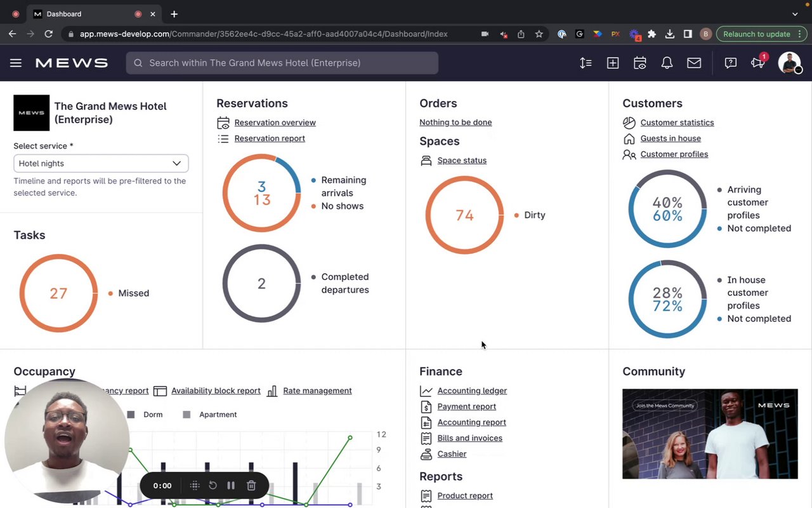Click the Cashier register icon
This screenshot has width=812, height=508.
tap(426, 454)
